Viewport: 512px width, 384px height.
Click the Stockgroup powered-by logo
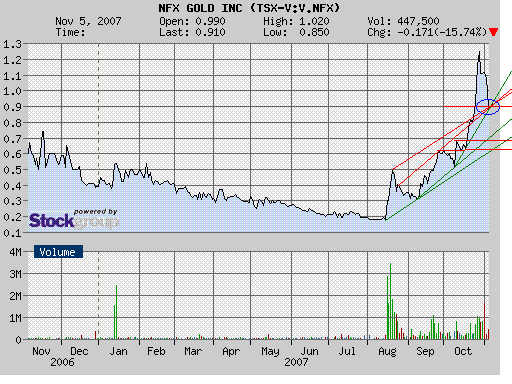[x=74, y=219]
